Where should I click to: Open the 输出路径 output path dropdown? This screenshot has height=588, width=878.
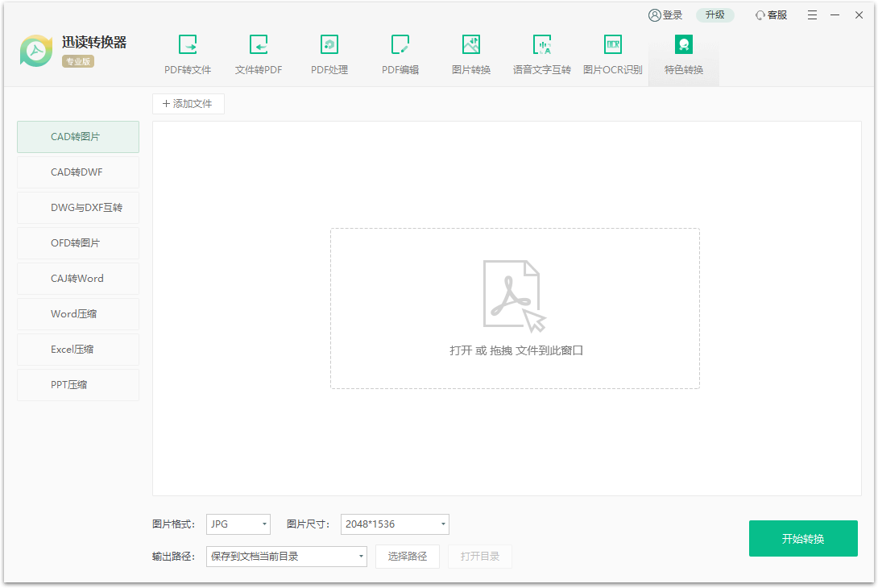click(x=286, y=557)
